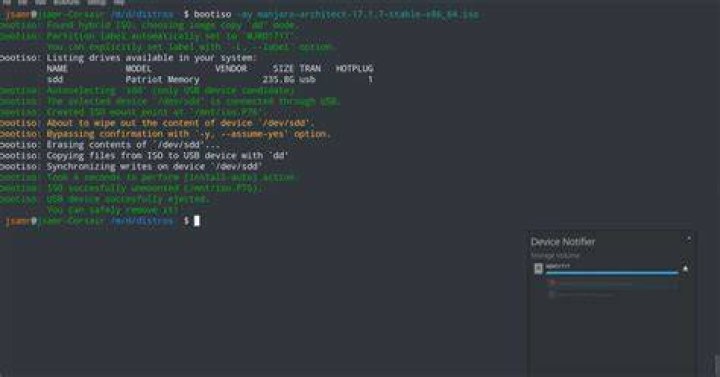Screen dimensions: 720x377
Task: Select the second action icon under MJRO1717
Action: pyautogui.click(x=552, y=295)
